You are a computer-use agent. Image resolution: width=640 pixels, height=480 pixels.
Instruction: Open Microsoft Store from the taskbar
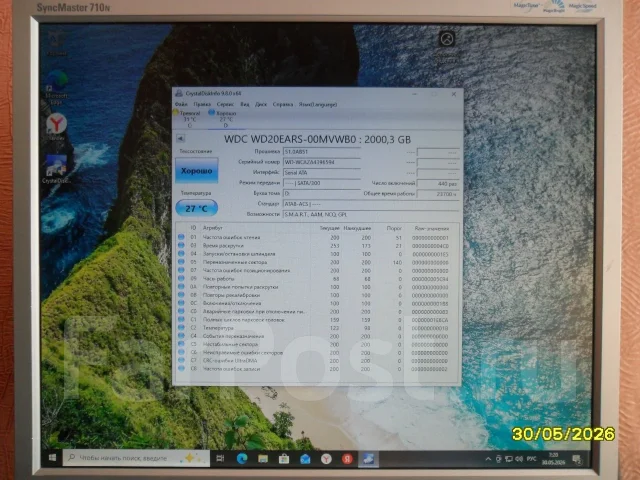click(x=284, y=459)
